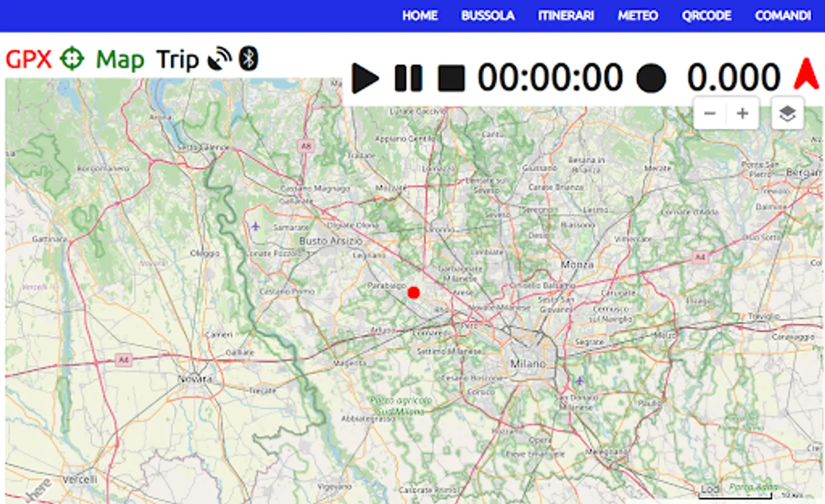This screenshot has width=825, height=504.
Task: Zoom in the map with the plus button
Action: (x=743, y=114)
